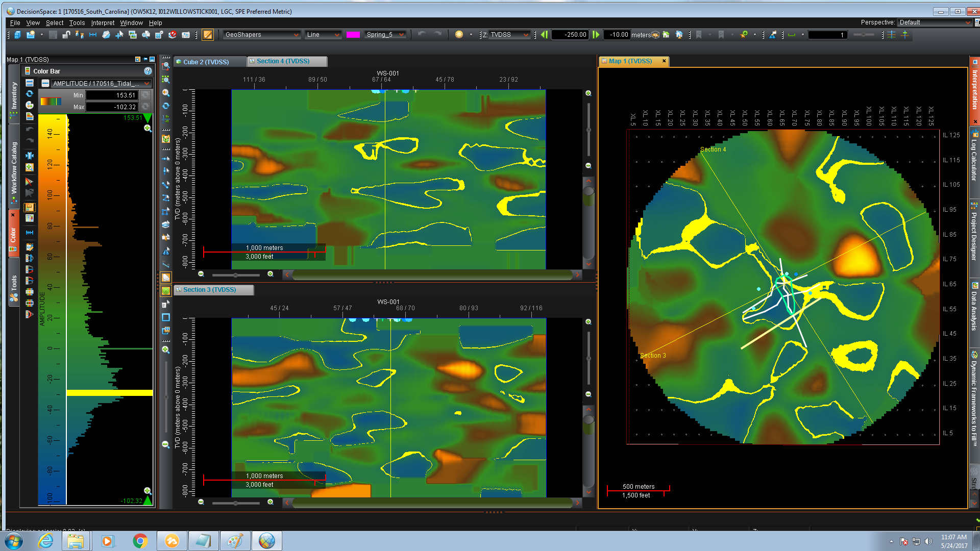Open the Interpret menu
The height and width of the screenshot is (551, 980).
click(x=103, y=23)
